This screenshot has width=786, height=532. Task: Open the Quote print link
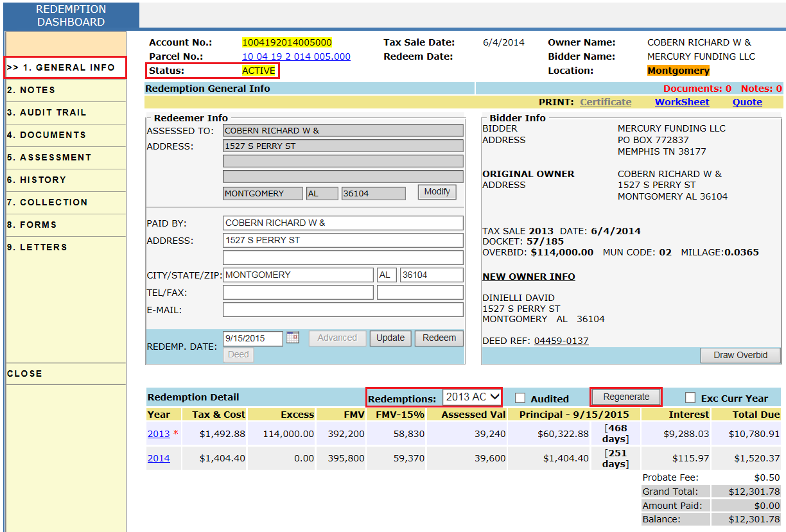[747, 102]
